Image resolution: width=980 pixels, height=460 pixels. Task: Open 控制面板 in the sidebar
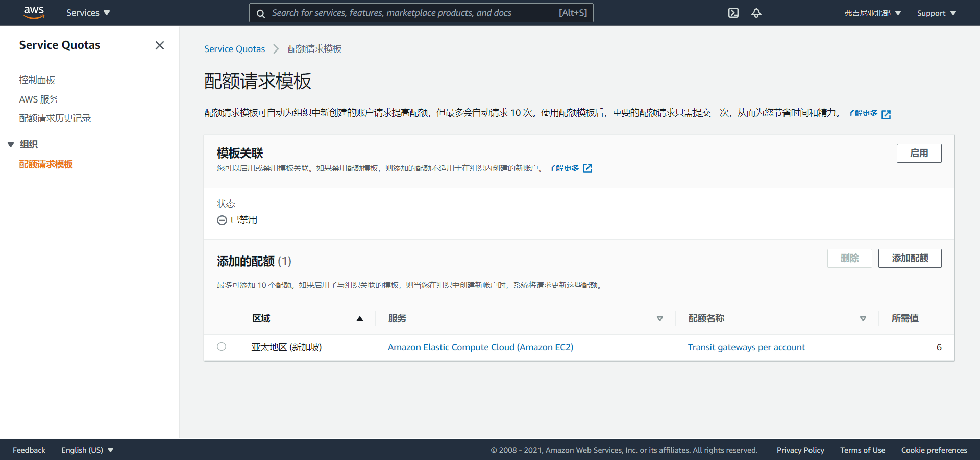[x=37, y=80]
